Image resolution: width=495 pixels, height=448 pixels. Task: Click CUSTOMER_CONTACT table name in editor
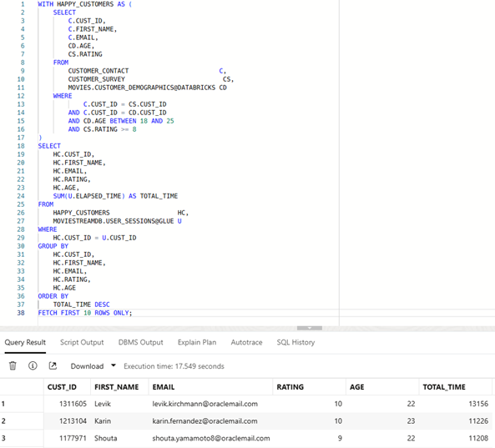pos(98,71)
